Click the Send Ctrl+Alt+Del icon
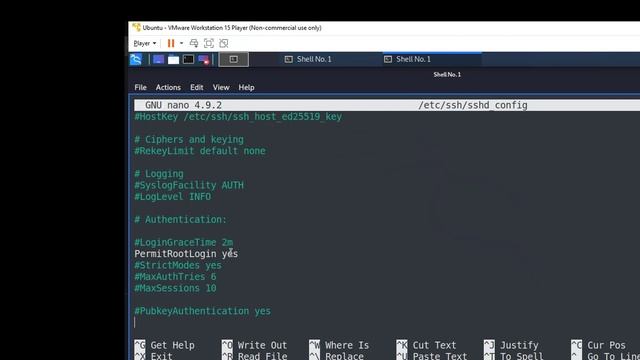Screen dimensions: 640x360 point(194,43)
